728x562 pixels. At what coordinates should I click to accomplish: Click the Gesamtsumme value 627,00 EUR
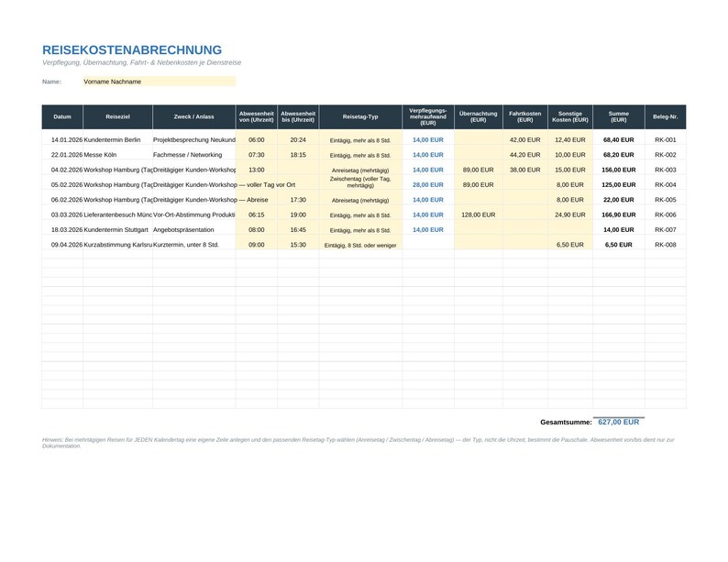click(x=619, y=422)
